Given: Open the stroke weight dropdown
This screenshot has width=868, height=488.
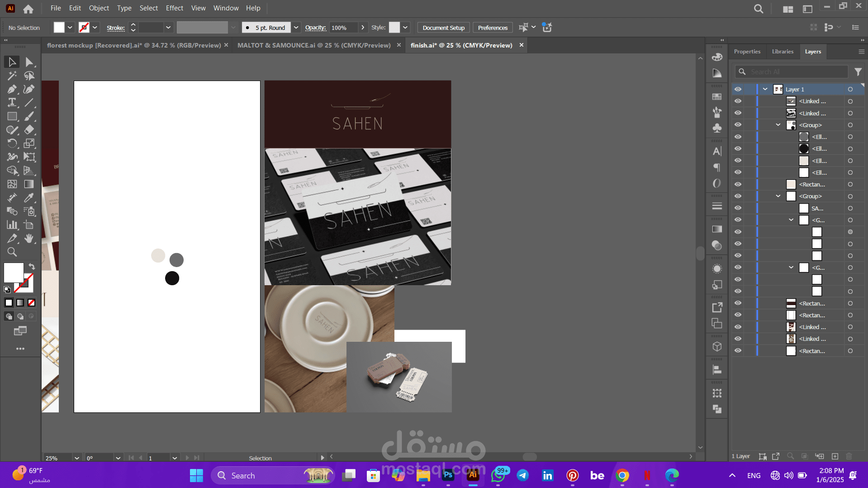Looking at the screenshot, I should (x=168, y=28).
